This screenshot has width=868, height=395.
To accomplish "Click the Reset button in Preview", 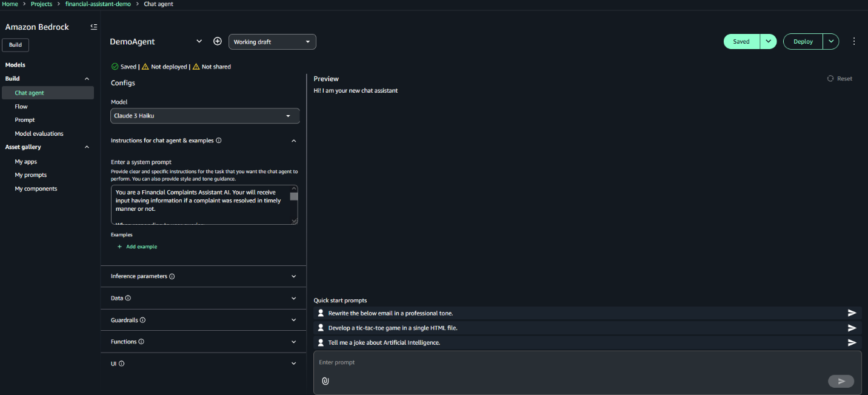I will (x=840, y=79).
